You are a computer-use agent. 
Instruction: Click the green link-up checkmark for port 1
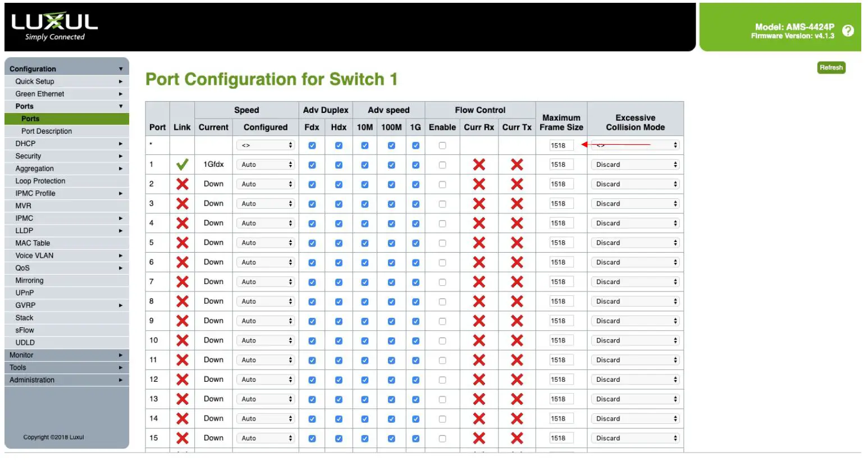[182, 165]
